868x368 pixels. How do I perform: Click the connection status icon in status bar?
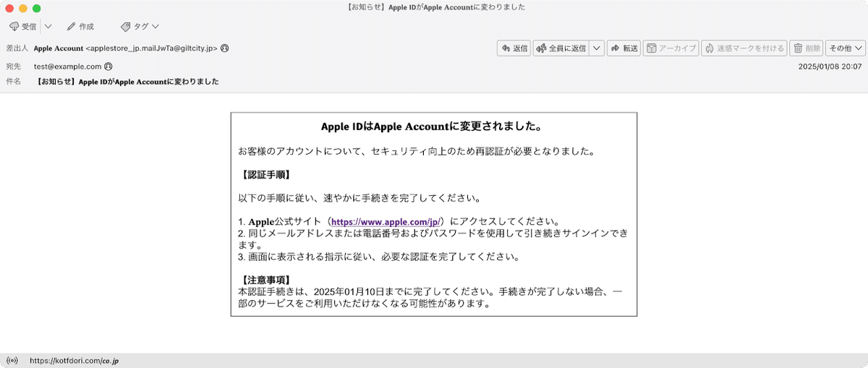pos(12,360)
